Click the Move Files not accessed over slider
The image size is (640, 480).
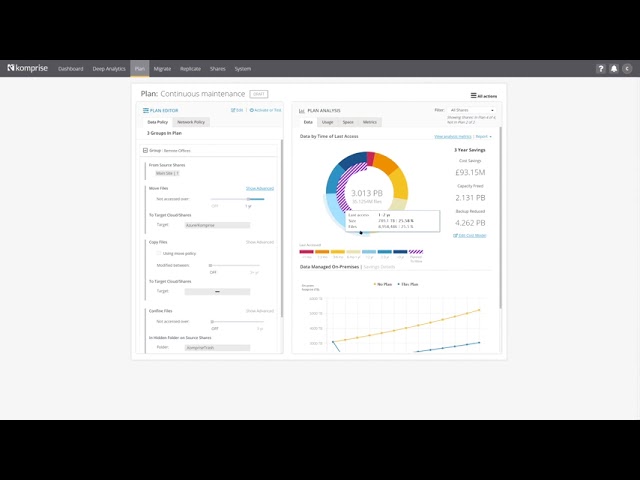(x=238, y=199)
